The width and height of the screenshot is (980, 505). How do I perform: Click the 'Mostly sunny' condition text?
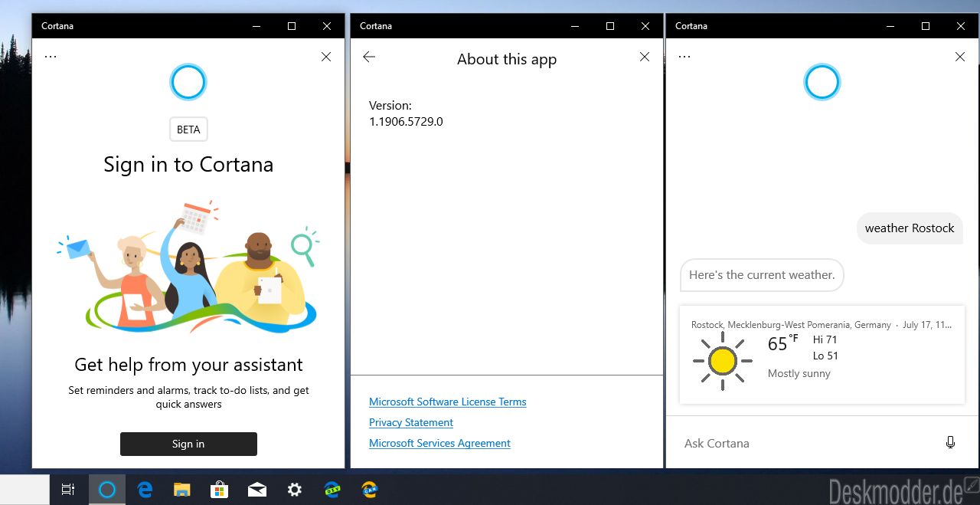(799, 373)
